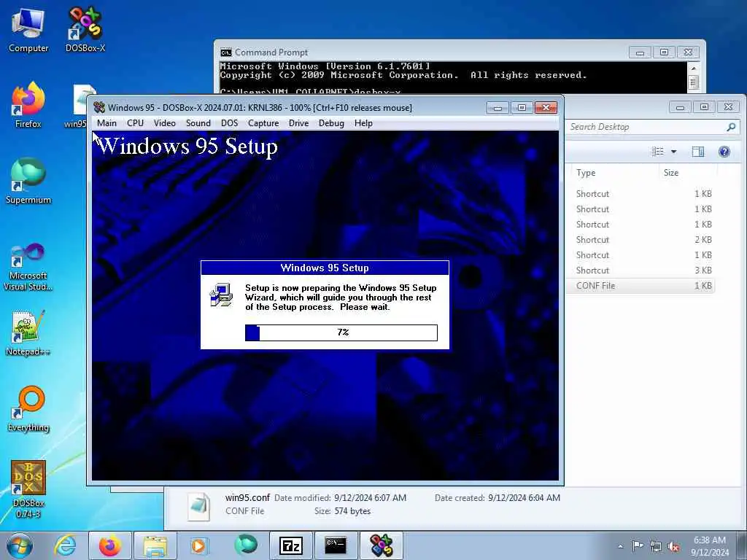
Task: Click the DOSBox-X title bar icon
Action: (99, 108)
